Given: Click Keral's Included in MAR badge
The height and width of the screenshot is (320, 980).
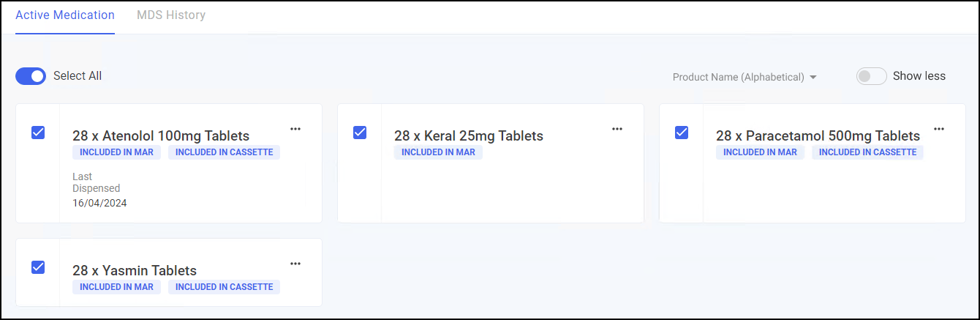Looking at the screenshot, I should coord(438,152).
